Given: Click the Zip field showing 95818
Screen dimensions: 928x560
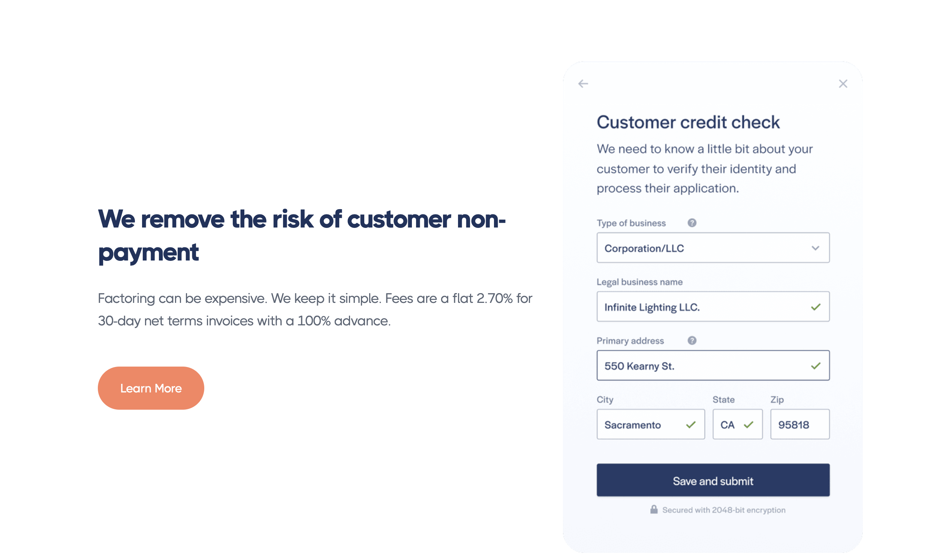Looking at the screenshot, I should pos(799,425).
